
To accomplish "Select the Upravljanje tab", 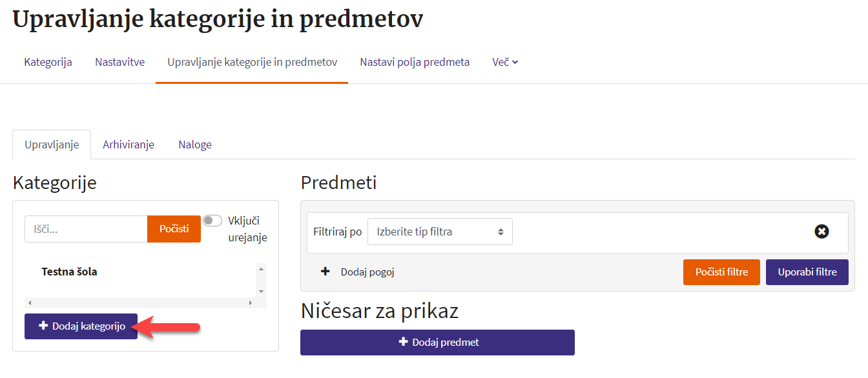I will [52, 144].
